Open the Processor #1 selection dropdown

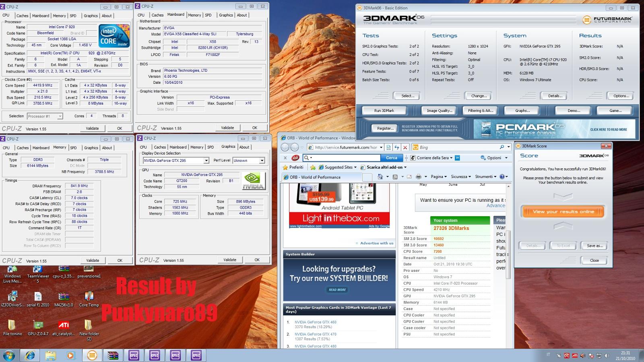pyautogui.click(x=60, y=116)
